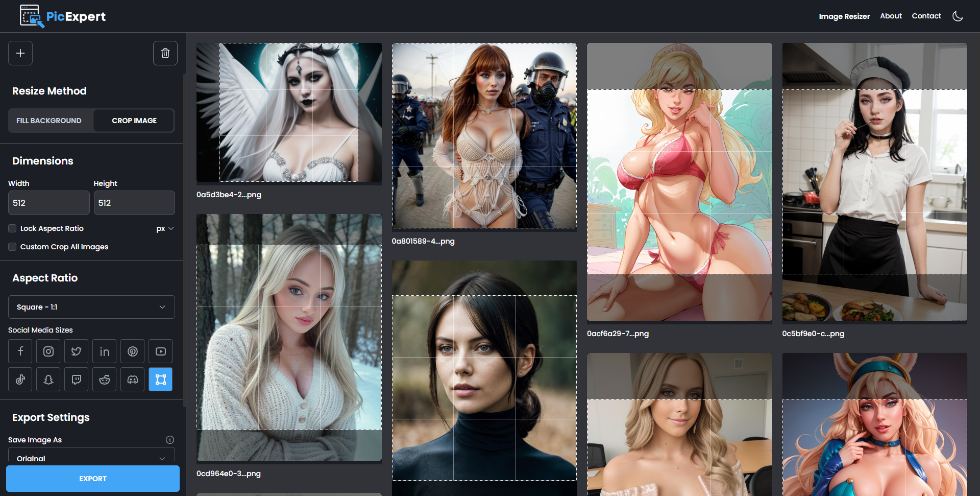The width and height of the screenshot is (980, 496).
Task: Click the Width field label
Action: (19, 183)
